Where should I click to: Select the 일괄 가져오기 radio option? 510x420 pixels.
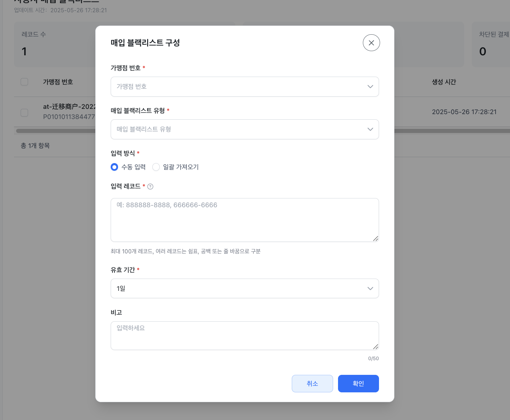click(x=156, y=167)
